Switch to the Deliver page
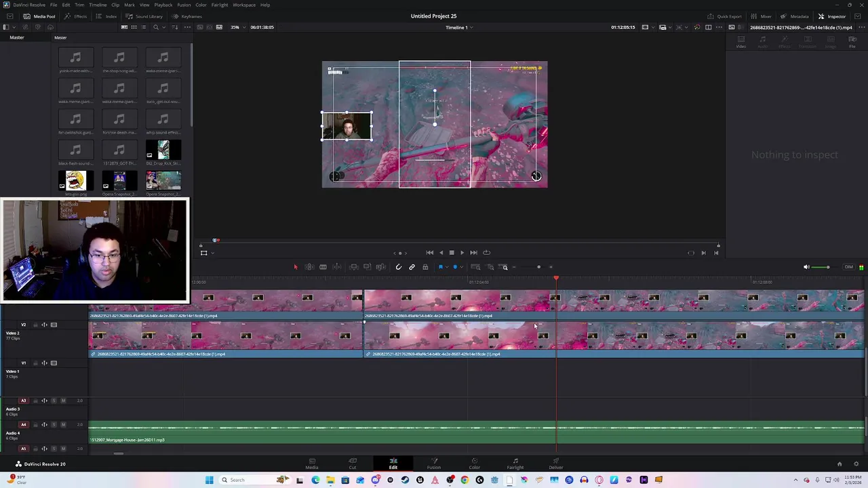This screenshot has width=868, height=488. pos(556,464)
